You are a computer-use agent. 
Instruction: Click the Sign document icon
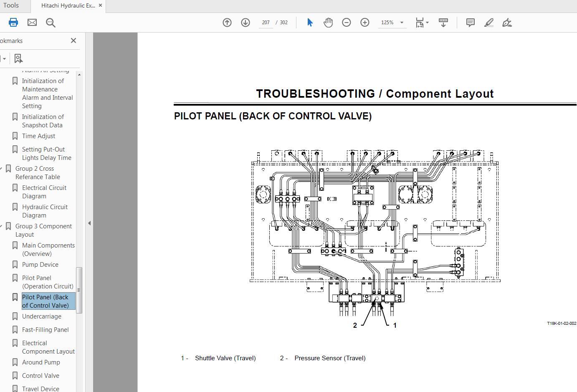click(x=507, y=23)
